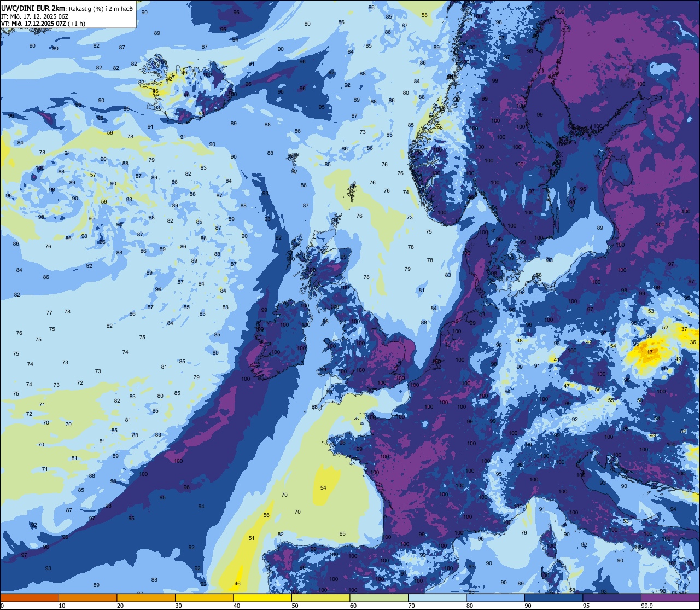Image resolution: width=700 pixels, height=610 pixels.
Task: Click the purple 99.9+ legend swatch
Action: tap(670, 597)
